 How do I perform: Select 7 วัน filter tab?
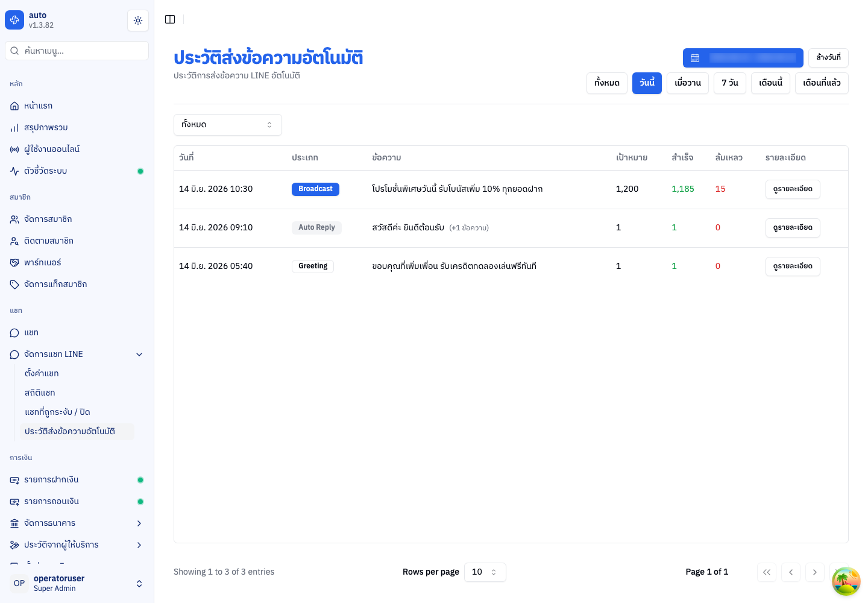coord(730,83)
